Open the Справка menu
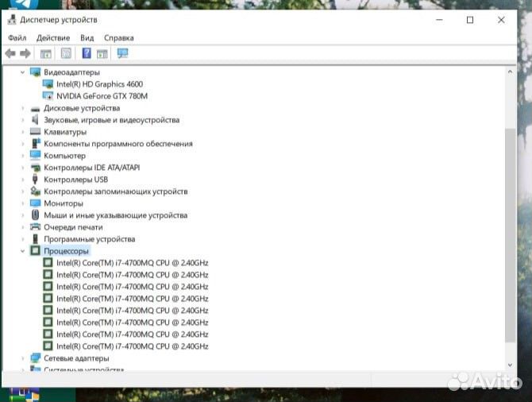The image size is (532, 402). tap(119, 37)
